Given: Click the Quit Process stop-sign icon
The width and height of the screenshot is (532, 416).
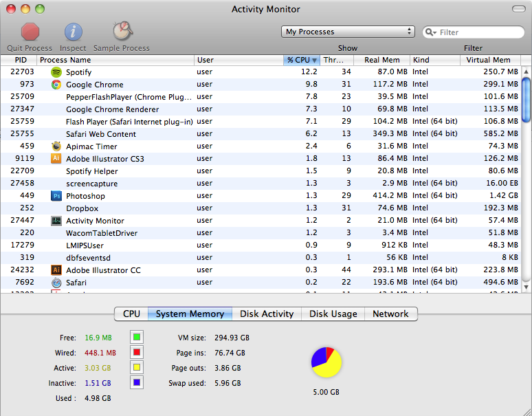Looking at the screenshot, I should point(30,32).
